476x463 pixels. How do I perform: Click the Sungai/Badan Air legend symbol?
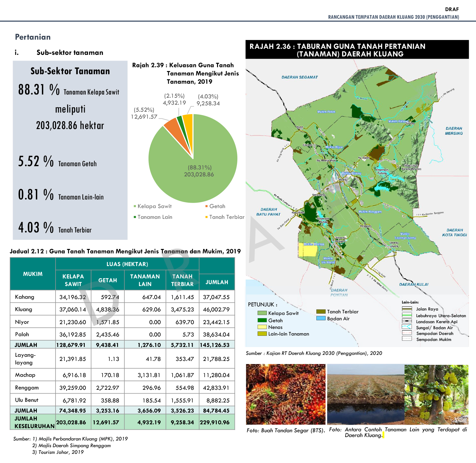click(x=407, y=327)
